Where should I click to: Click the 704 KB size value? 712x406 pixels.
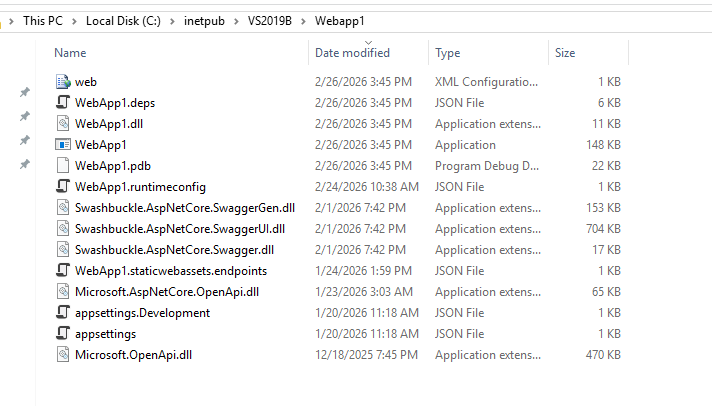point(603,228)
